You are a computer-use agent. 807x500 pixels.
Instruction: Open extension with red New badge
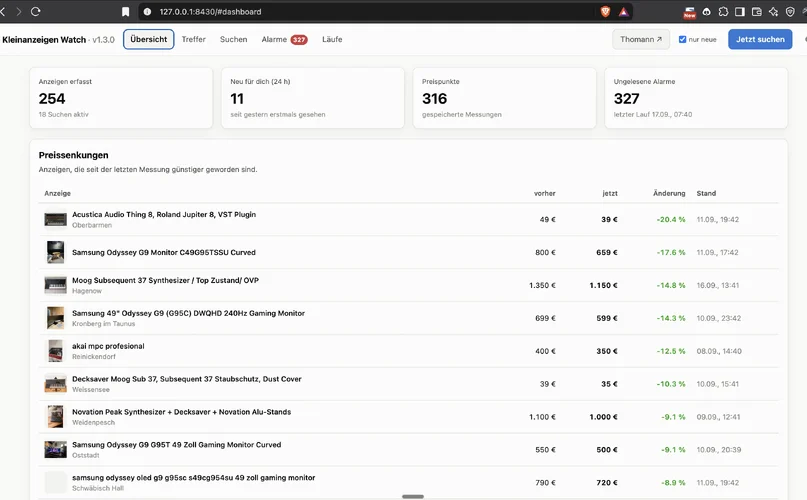[690, 12]
